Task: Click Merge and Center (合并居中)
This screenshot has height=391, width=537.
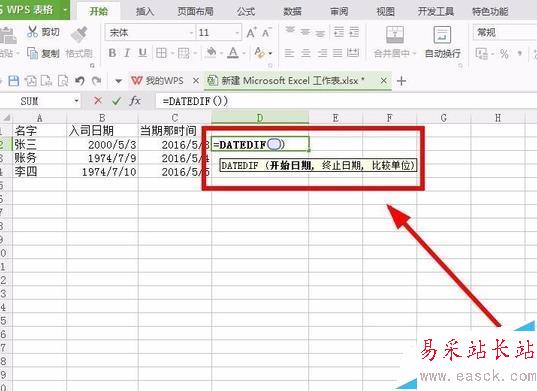Action: point(394,41)
